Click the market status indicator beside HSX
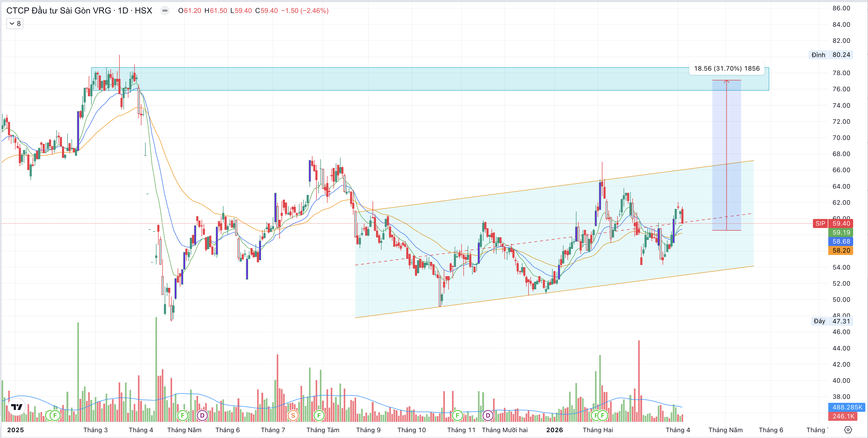Image resolution: width=868 pixels, height=438 pixels. click(x=165, y=11)
